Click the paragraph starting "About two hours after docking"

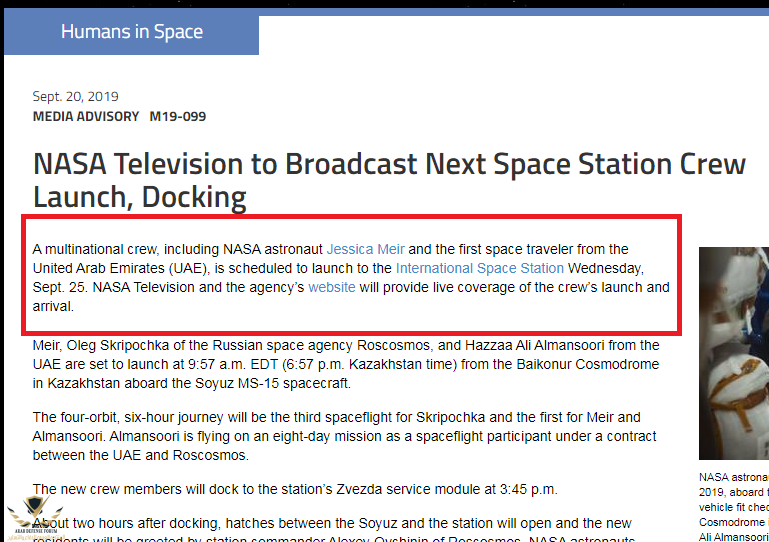tap(333, 530)
